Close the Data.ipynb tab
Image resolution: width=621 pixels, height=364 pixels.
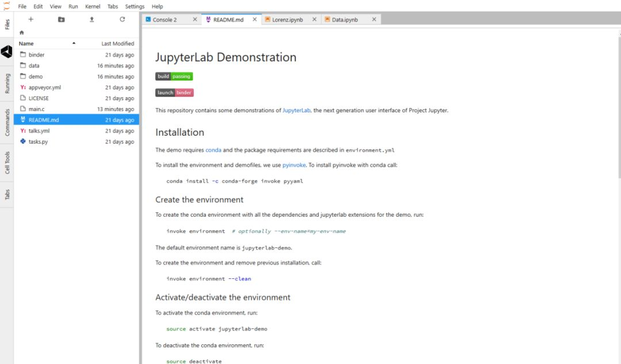tap(374, 20)
